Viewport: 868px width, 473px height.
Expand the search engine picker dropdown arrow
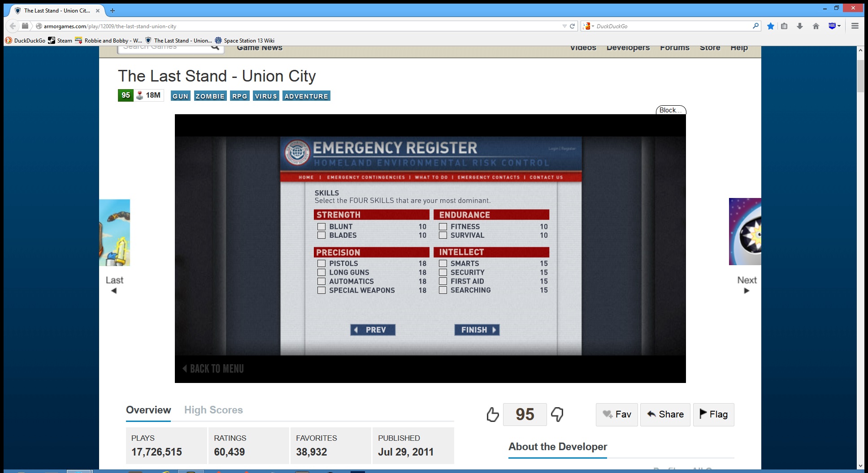(x=593, y=26)
